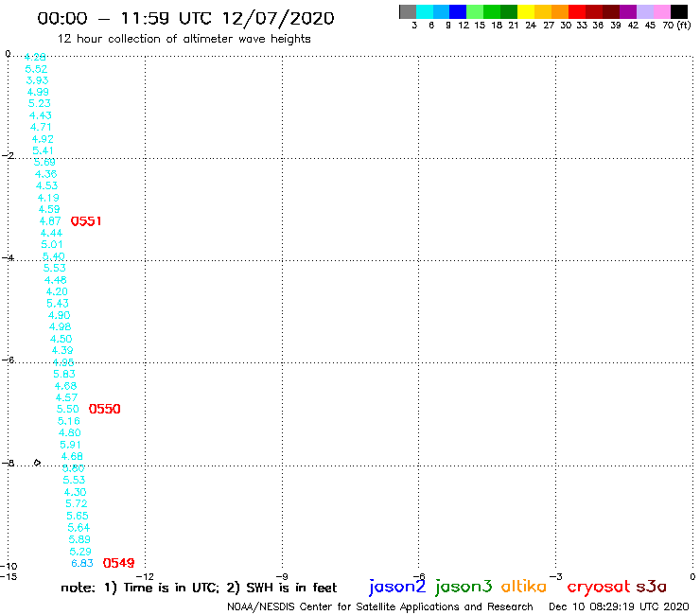This screenshot has height=615, width=700.
Task: Click the red time label 0549
Action: point(119,563)
